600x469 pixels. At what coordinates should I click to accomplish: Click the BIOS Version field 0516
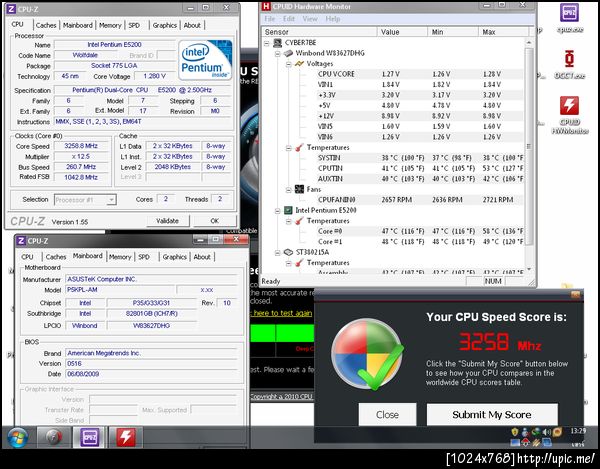[x=153, y=363]
